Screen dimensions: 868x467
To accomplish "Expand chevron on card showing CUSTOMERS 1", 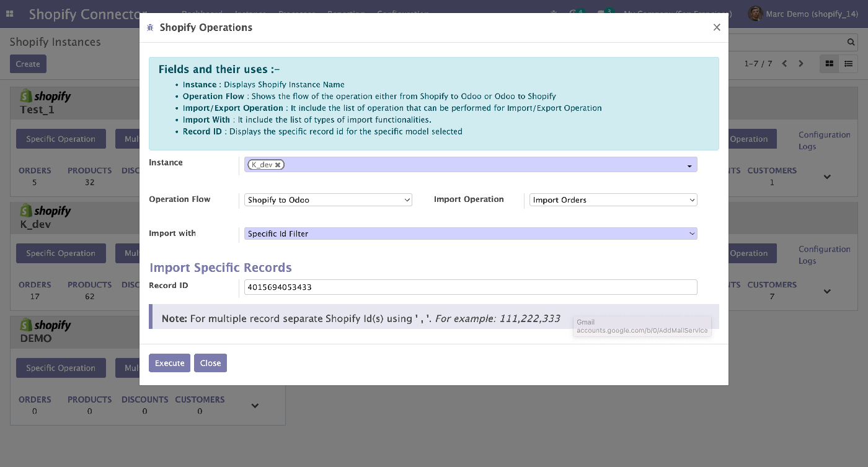I will (827, 177).
